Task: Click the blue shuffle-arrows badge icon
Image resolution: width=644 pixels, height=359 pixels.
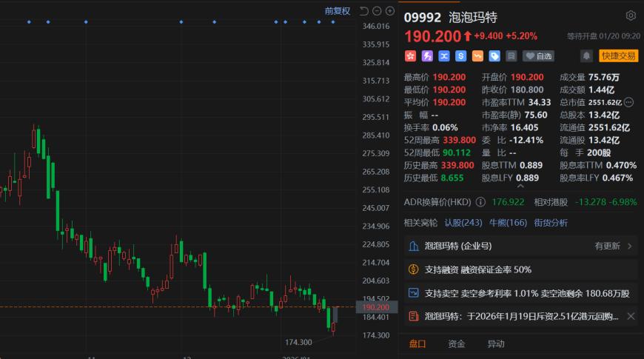Action: [444, 56]
